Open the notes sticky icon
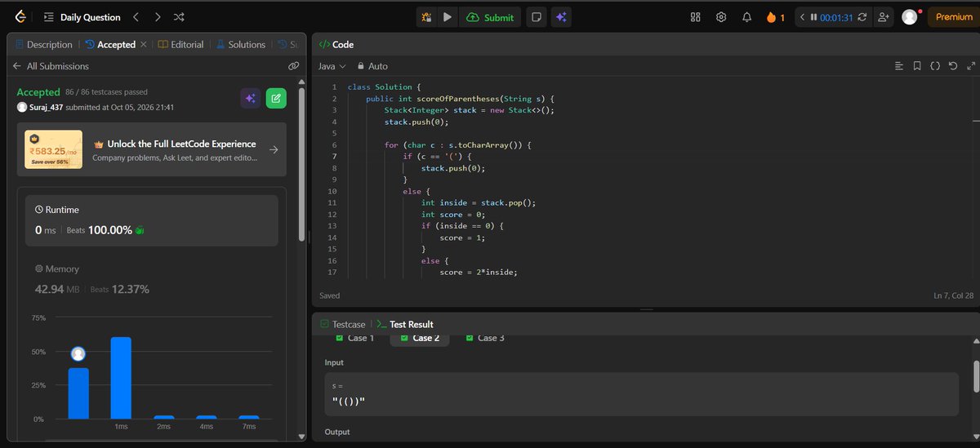The image size is (980, 448). coord(536,17)
